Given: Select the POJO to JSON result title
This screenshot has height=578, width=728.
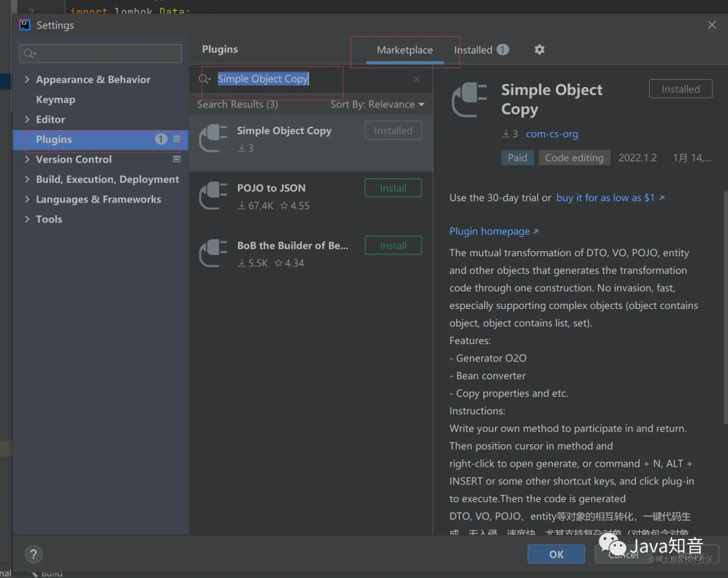Looking at the screenshot, I should [272, 188].
